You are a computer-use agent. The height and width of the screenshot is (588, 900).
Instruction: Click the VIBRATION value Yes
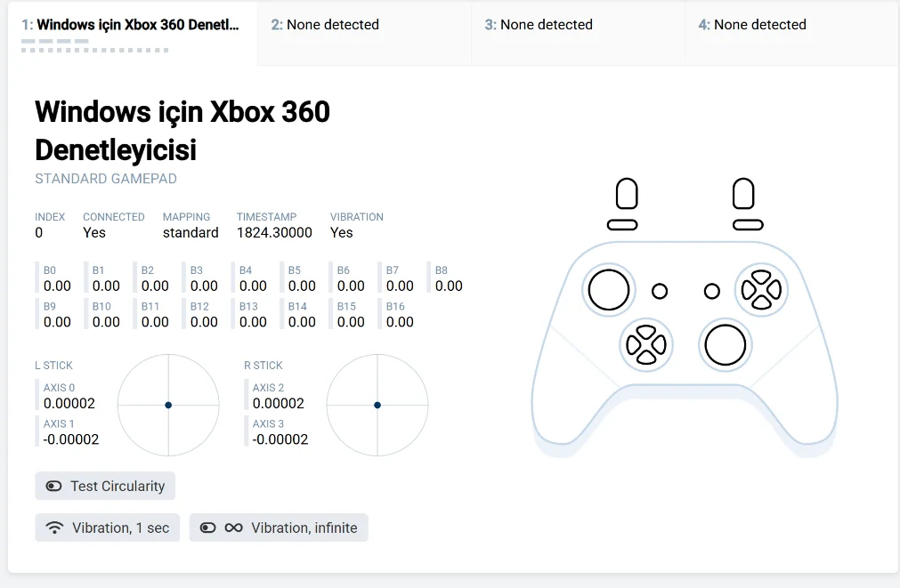[342, 232]
